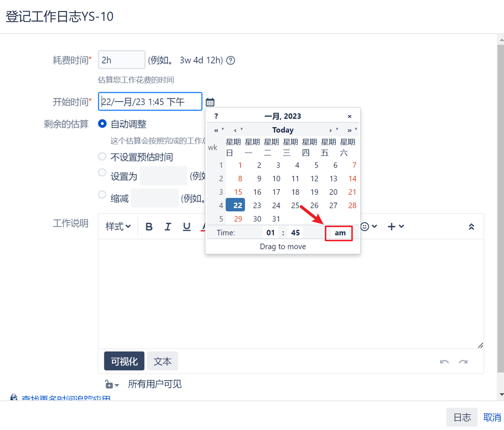Open the lock visibility dropdown for comment

[111, 384]
